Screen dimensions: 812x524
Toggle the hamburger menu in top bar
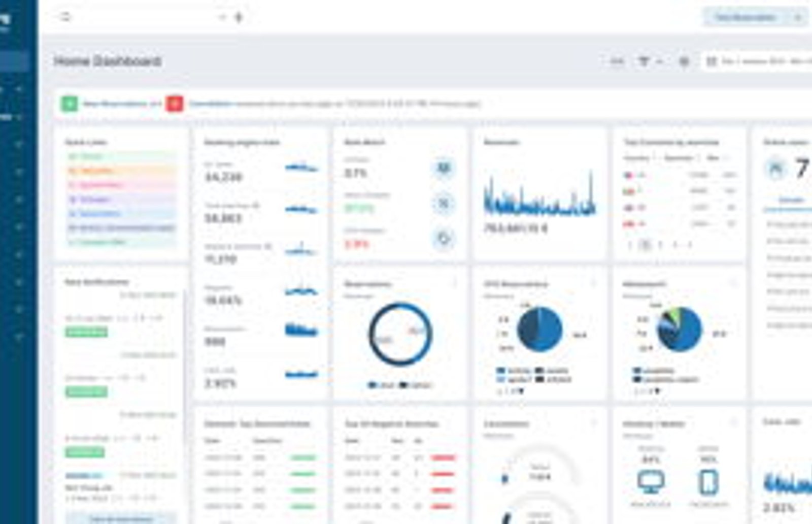click(x=65, y=17)
